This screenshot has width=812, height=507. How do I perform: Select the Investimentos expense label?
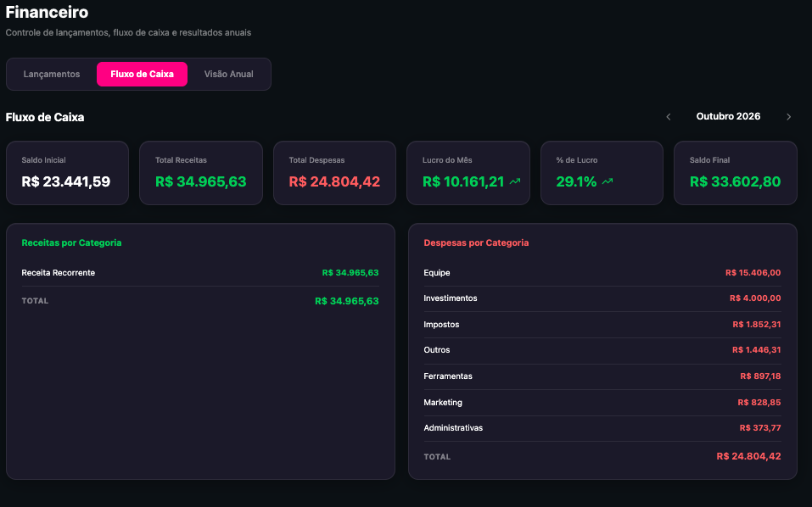pyautogui.click(x=451, y=298)
